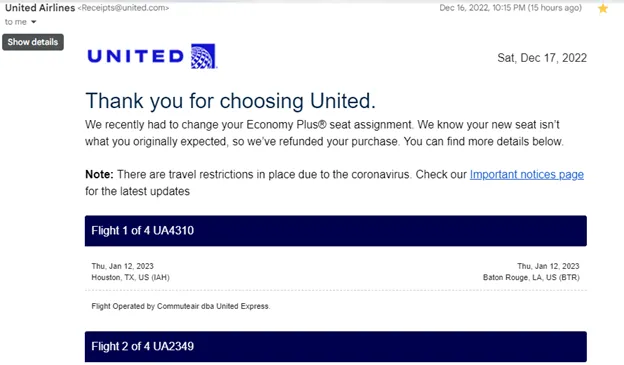
Task: Click the Economy Plus seat change paragraph
Action: [x=324, y=133]
